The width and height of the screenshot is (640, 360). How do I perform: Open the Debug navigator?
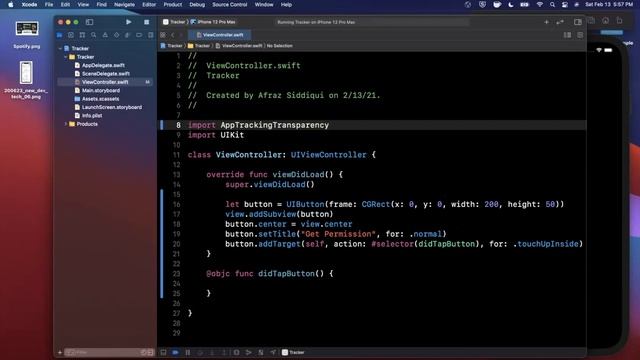[x=127, y=35]
